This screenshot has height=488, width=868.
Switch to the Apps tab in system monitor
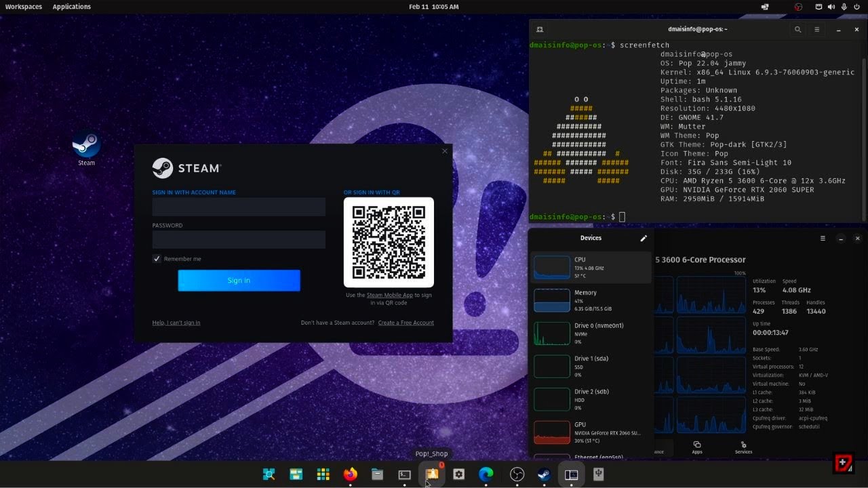click(697, 447)
